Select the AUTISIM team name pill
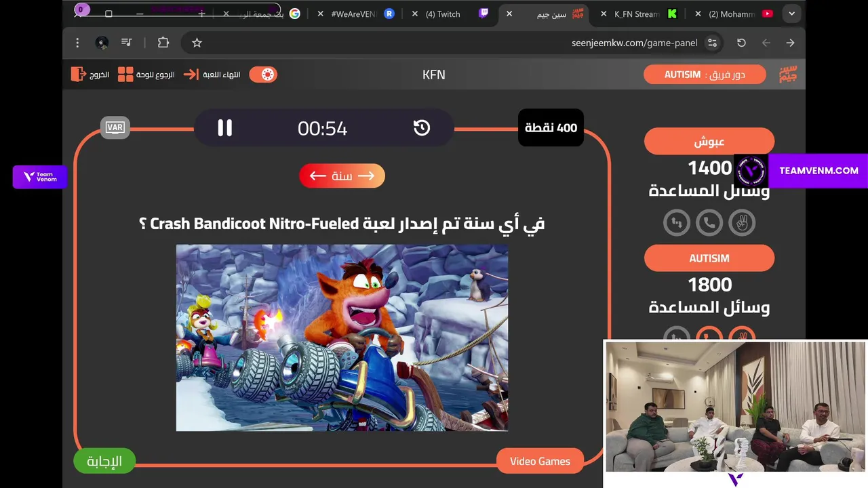Image resolution: width=868 pixels, height=488 pixels. [x=709, y=258]
